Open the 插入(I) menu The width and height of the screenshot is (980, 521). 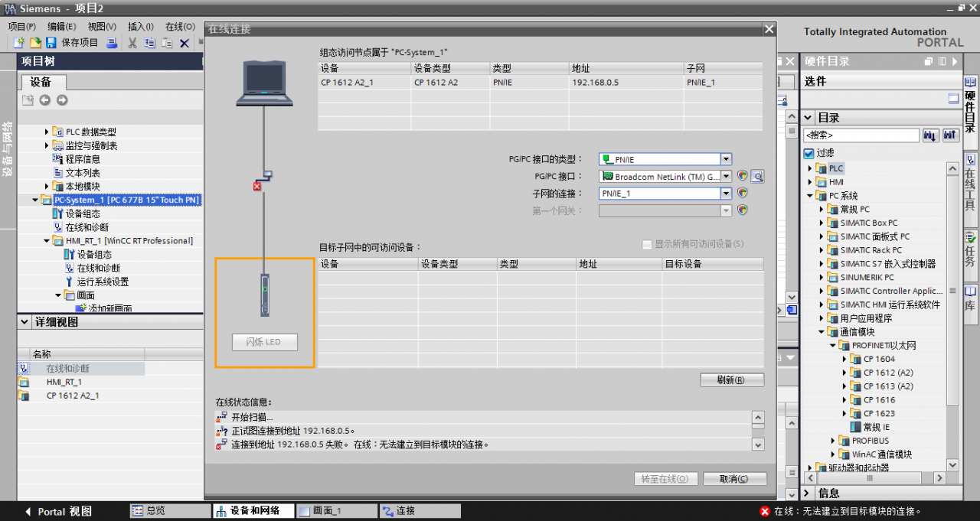(140, 26)
